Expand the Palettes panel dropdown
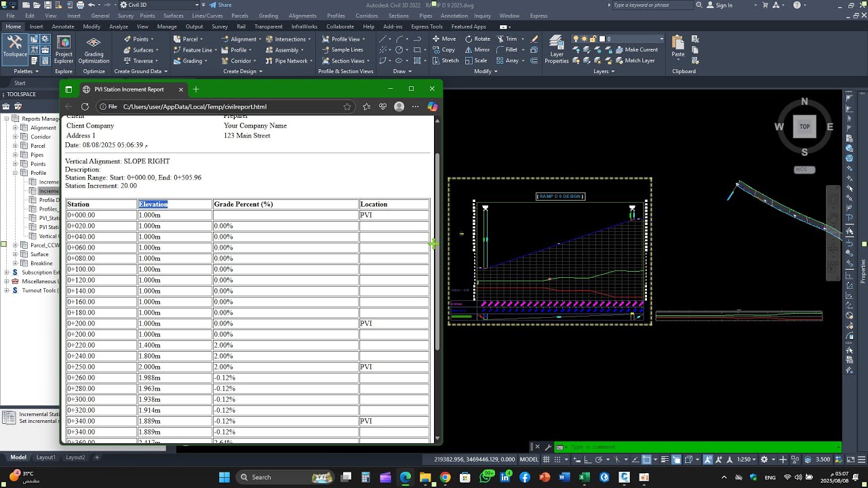 tap(26, 71)
